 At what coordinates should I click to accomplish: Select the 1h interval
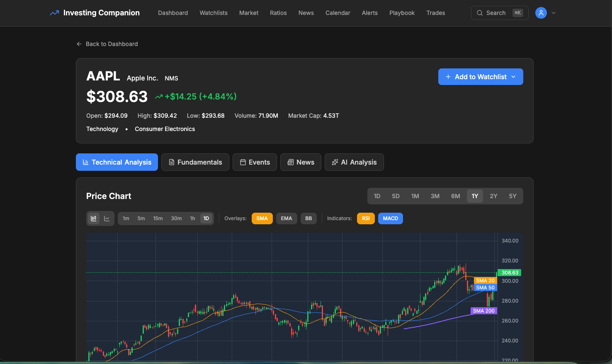click(192, 218)
